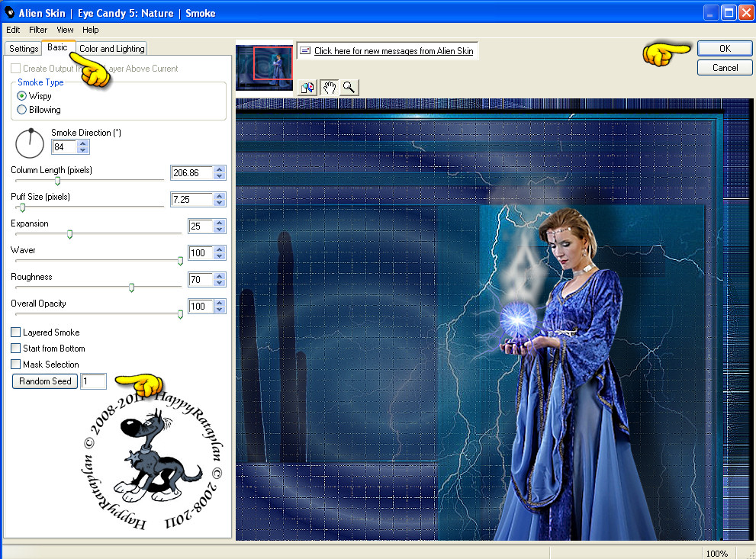Select the Wispy smoke type
This screenshot has height=559, width=756.
21,95
